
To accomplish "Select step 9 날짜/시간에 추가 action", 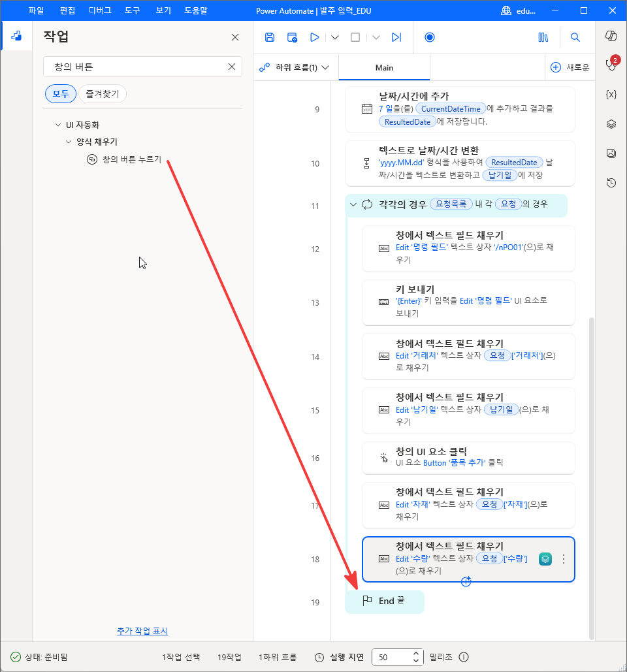I will click(x=460, y=109).
